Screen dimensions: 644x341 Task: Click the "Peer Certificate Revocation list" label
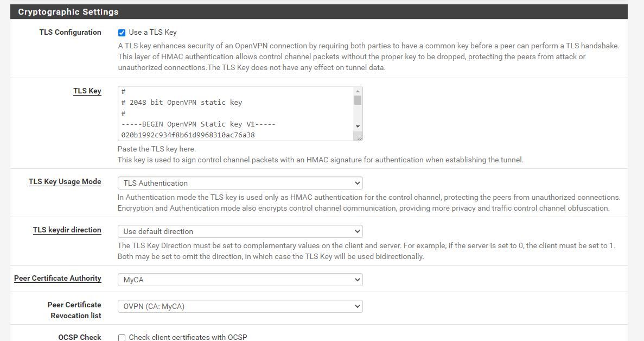click(76, 310)
